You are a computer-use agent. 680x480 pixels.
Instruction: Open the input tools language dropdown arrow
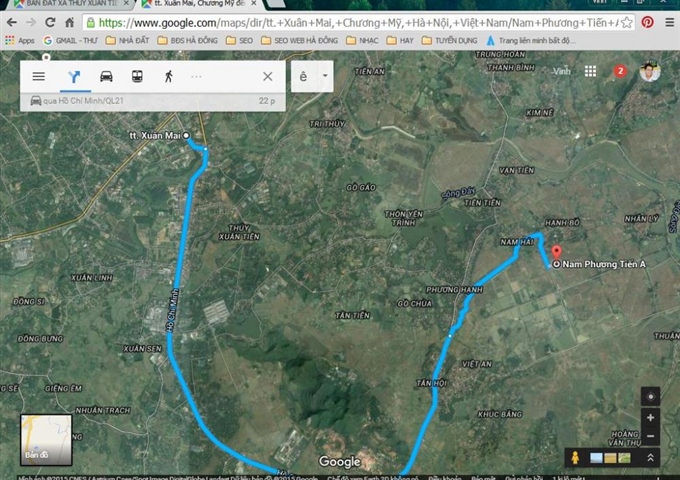(x=324, y=76)
